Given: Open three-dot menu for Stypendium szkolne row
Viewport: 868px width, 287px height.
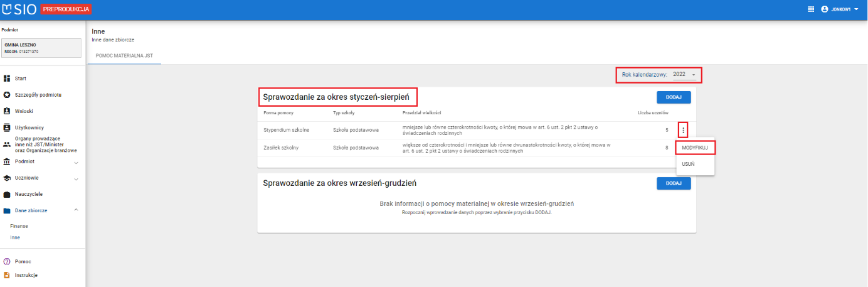Looking at the screenshot, I should tap(683, 131).
